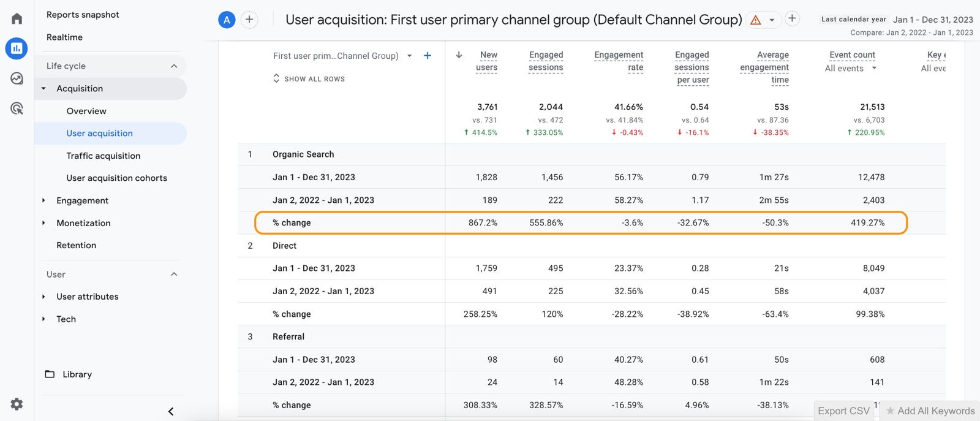Click Add All Keywords button
The image size is (980, 421).
coord(930,411)
